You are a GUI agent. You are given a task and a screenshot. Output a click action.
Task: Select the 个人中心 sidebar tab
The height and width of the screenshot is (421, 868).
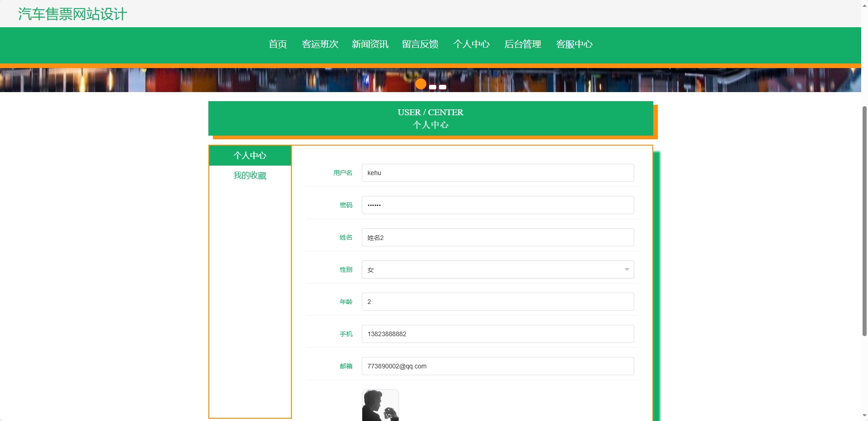(x=250, y=156)
